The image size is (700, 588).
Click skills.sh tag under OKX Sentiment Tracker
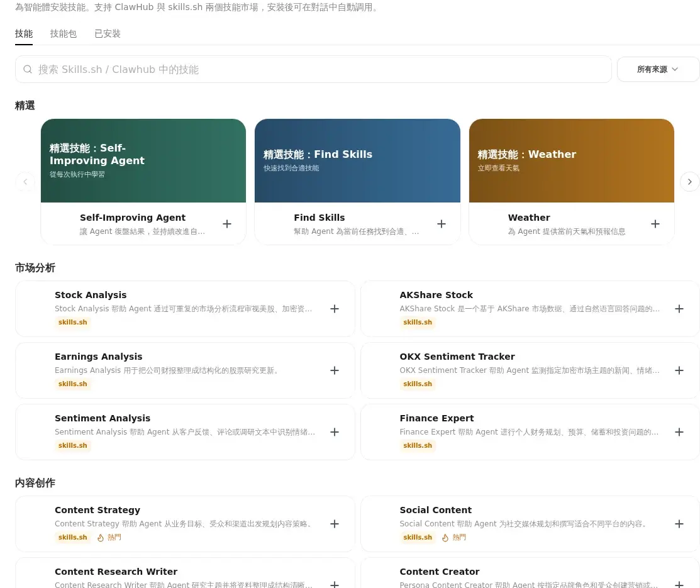pyautogui.click(x=418, y=384)
